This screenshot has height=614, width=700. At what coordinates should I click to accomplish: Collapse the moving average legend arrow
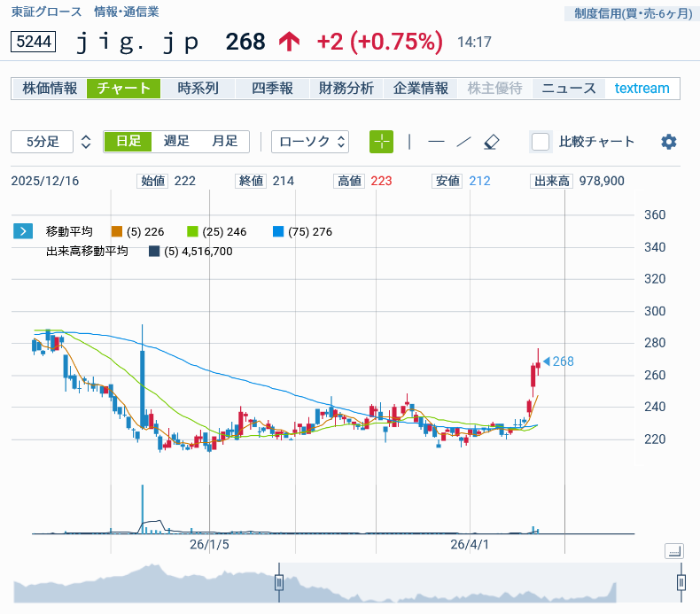pyautogui.click(x=23, y=232)
